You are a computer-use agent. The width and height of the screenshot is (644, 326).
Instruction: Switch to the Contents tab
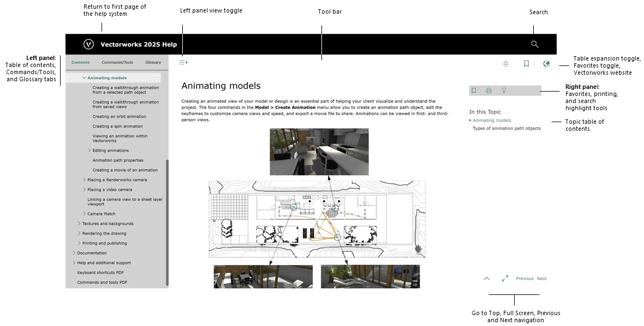click(81, 62)
